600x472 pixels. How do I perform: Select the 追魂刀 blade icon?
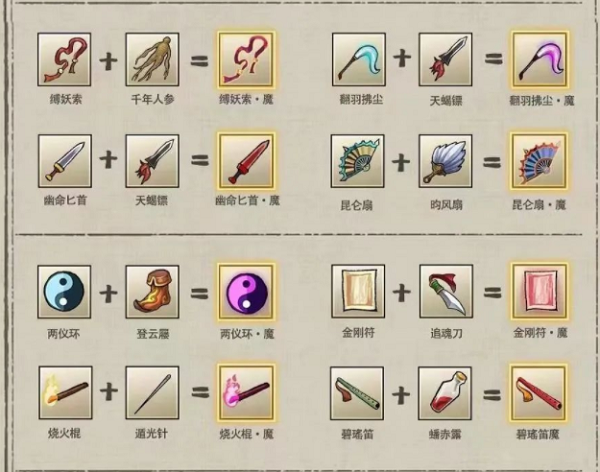click(x=446, y=291)
